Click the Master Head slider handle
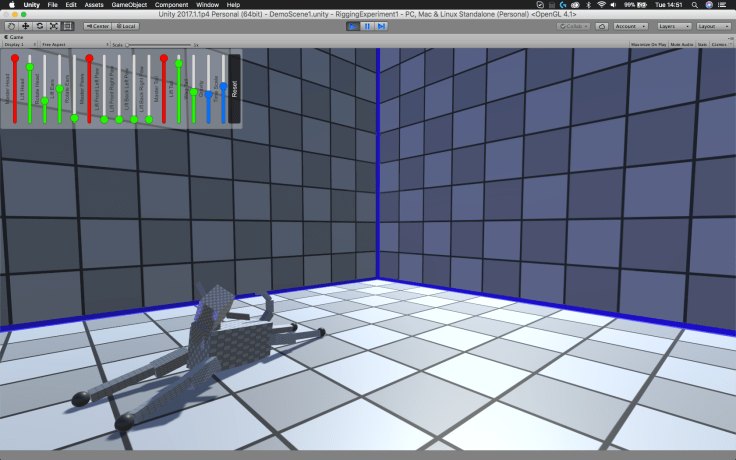Viewport: 736px width, 460px height. (15, 59)
